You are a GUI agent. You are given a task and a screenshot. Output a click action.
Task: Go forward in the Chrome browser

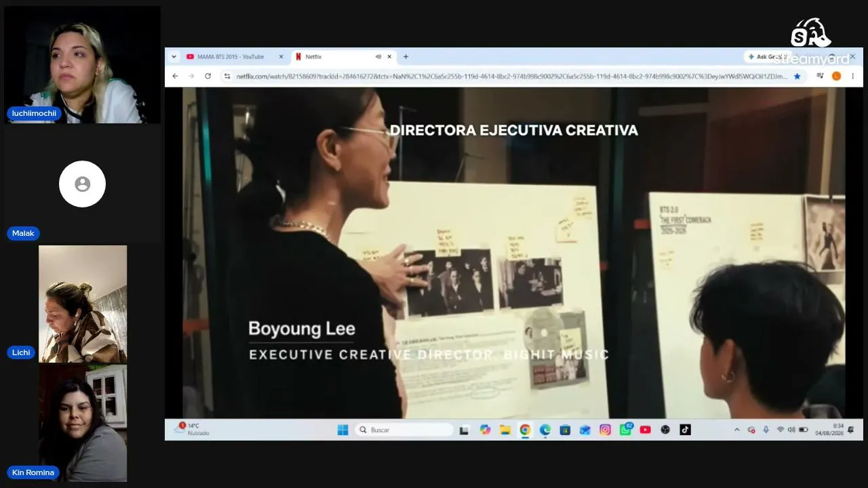click(x=191, y=77)
